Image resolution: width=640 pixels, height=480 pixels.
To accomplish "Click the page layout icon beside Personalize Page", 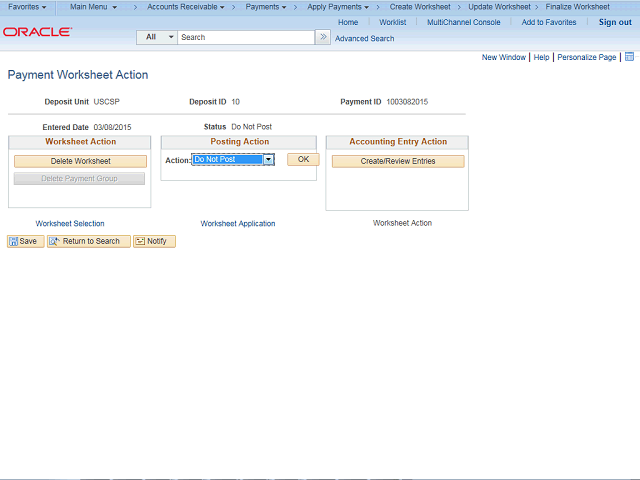I will 629,57.
